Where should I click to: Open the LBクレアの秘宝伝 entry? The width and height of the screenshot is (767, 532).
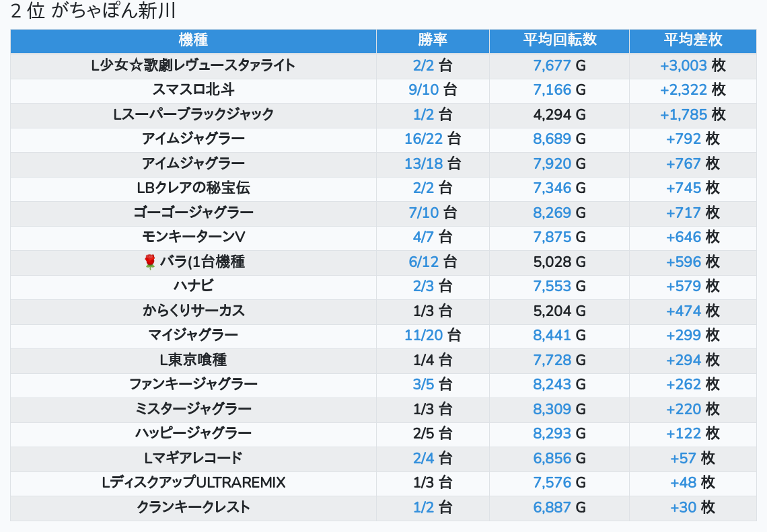(193, 188)
